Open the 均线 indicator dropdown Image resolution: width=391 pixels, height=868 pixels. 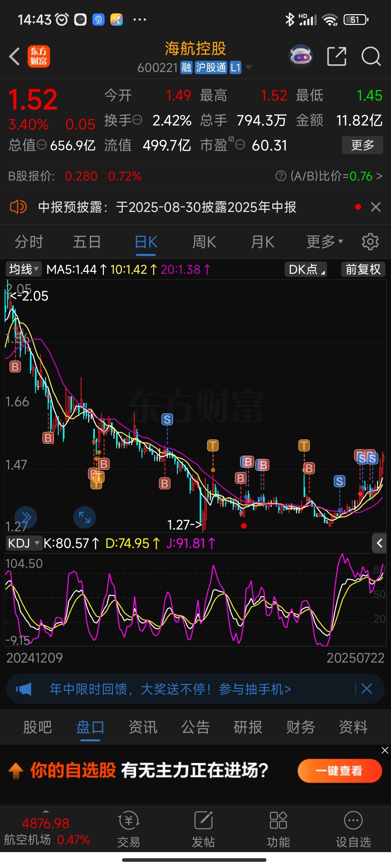pos(24,269)
